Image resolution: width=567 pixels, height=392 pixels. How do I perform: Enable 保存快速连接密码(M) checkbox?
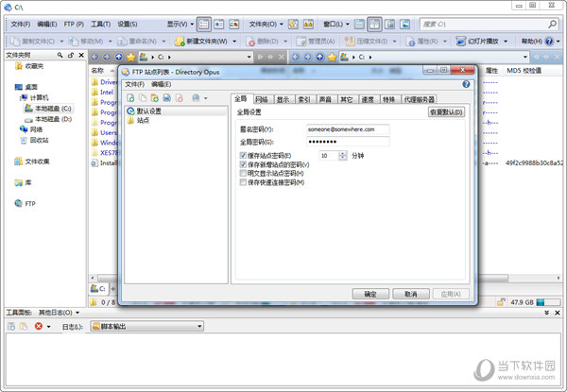pos(243,182)
